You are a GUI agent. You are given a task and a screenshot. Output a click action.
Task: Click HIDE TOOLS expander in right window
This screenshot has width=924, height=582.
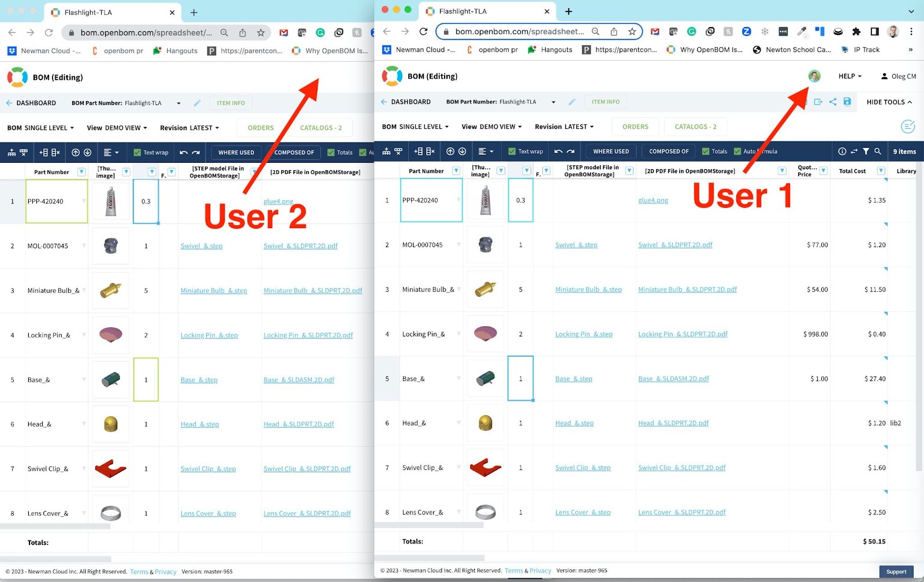coord(889,102)
